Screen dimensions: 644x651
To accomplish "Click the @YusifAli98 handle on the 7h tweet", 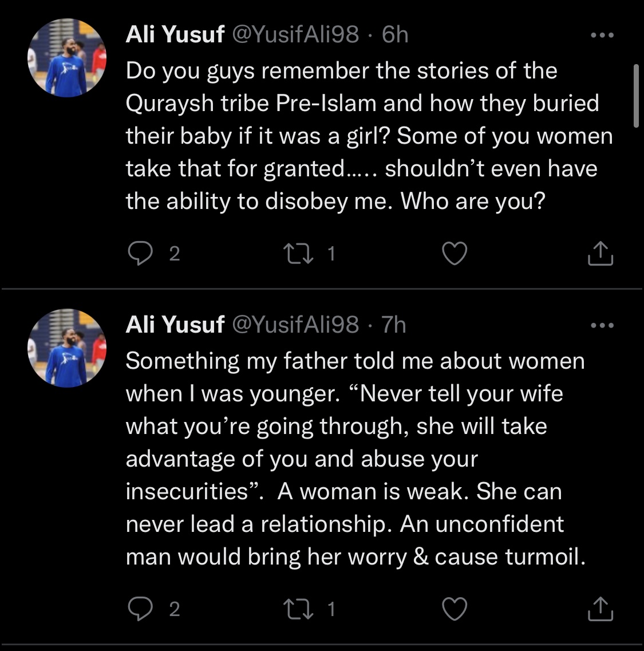I will 295,325.
